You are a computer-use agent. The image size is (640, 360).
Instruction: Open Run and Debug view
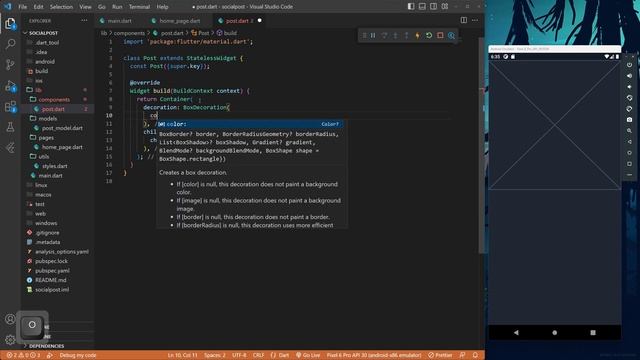tap(10, 86)
